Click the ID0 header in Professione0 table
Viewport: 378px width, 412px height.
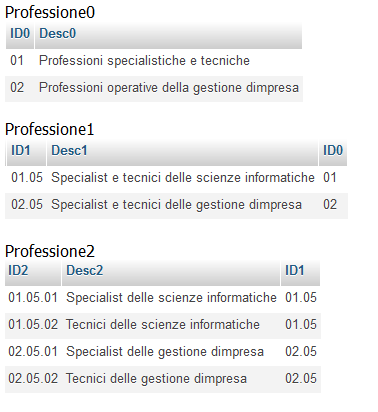coord(20,35)
